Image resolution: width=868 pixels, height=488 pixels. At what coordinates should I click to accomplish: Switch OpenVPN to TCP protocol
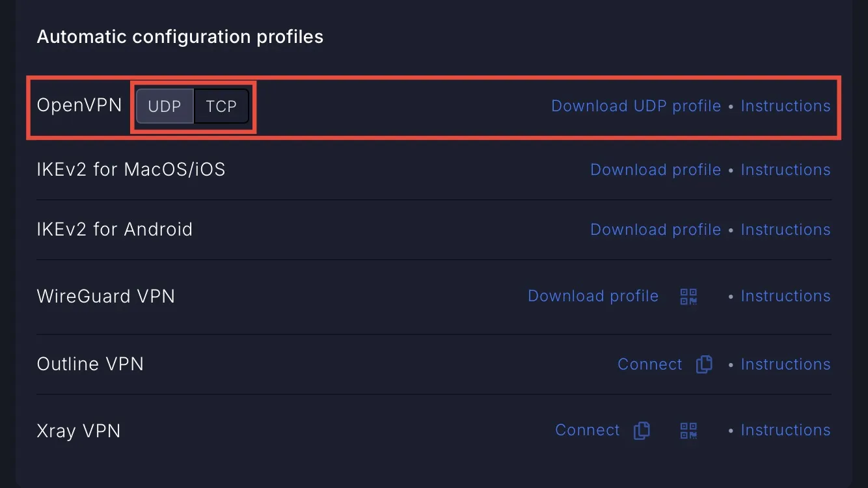[221, 106]
